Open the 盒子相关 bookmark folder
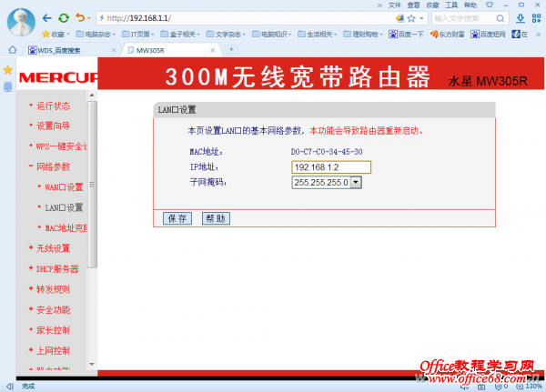The height and width of the screenshot is (392, 546). (x=180, y=34)
